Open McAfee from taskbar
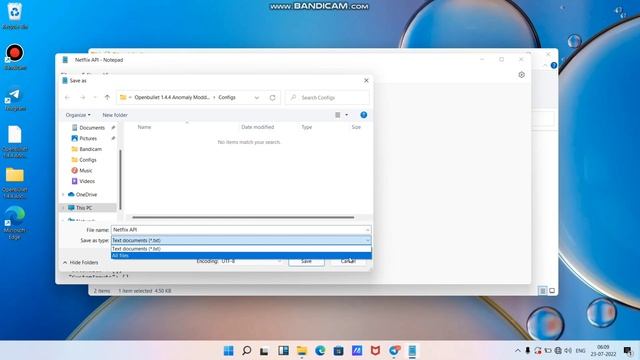This screenshot has height=360, width=640. [x=375, y=351]
